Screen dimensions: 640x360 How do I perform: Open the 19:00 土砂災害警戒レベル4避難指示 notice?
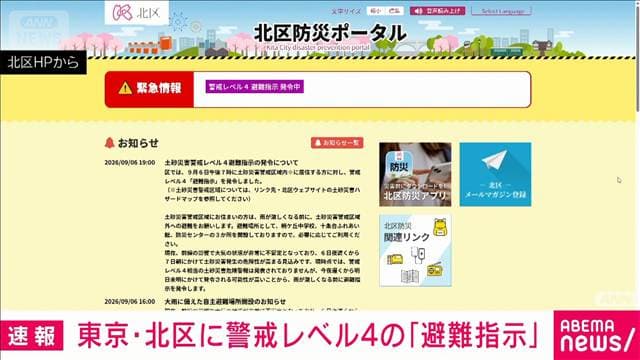point(231,162)
